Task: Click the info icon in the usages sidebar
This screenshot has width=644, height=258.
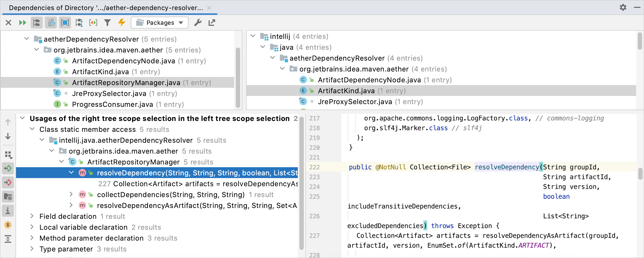Action: coord(8,211)
